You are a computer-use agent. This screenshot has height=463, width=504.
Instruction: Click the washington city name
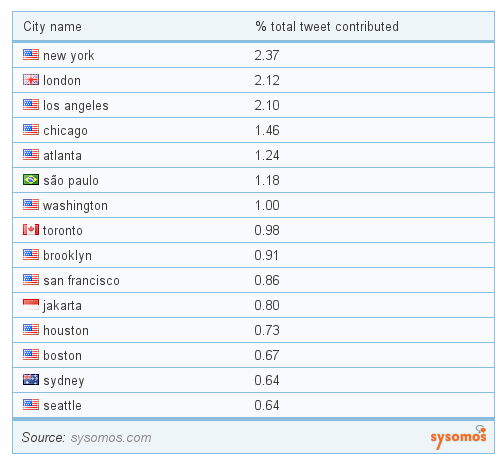coord(75,206)
